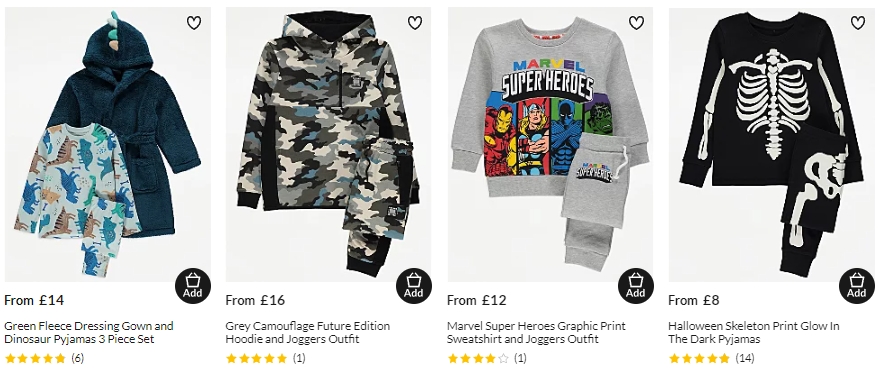Select the From £16 camouflage outfit price
Image resolution: width=885 pixels, height=382 pixels.
pyautogui.click(x=255, y=300)
